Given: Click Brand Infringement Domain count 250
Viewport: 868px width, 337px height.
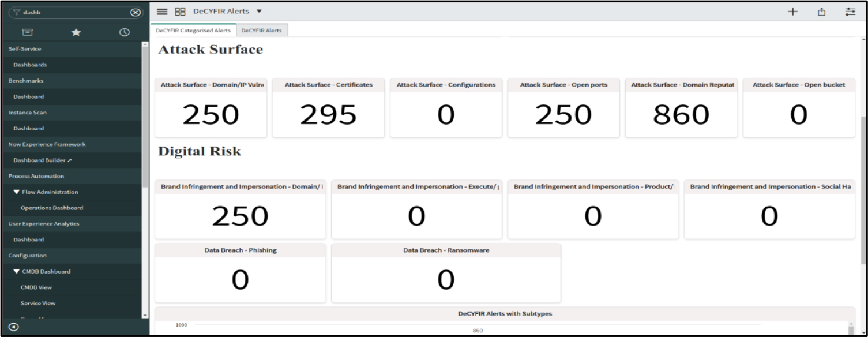Looking at the screenshot, I should point(240,216).
